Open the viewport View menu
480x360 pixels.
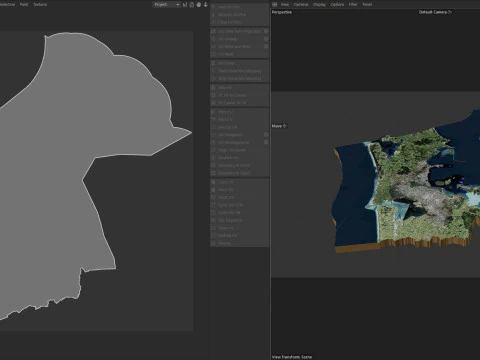point(285,4)
